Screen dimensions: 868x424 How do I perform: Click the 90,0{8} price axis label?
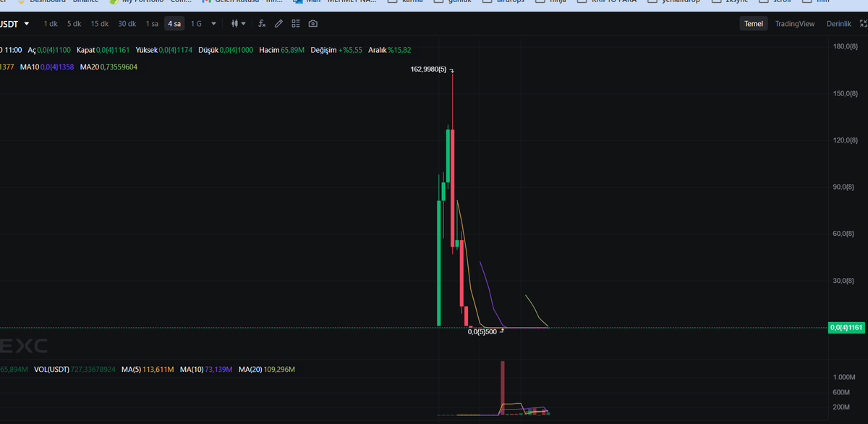point(845,187)
